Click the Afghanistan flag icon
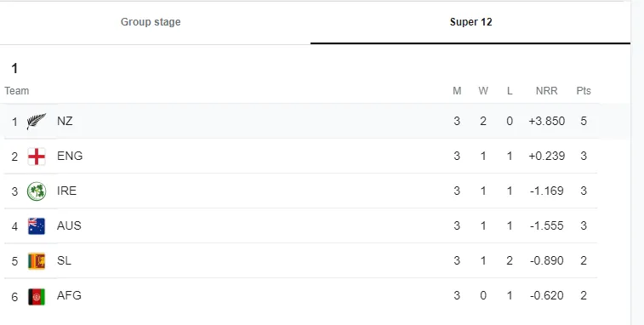The image size is (644, 325). pyautogui.click(x=37, y=297)
